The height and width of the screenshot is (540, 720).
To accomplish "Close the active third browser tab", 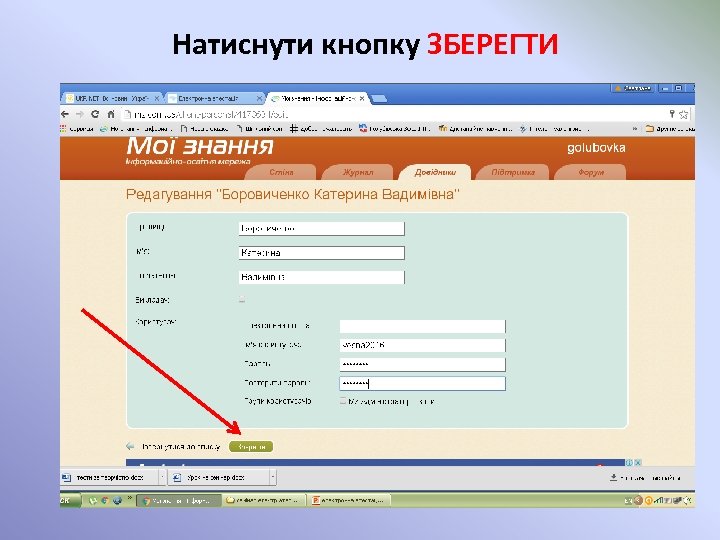I will (362, 98).
